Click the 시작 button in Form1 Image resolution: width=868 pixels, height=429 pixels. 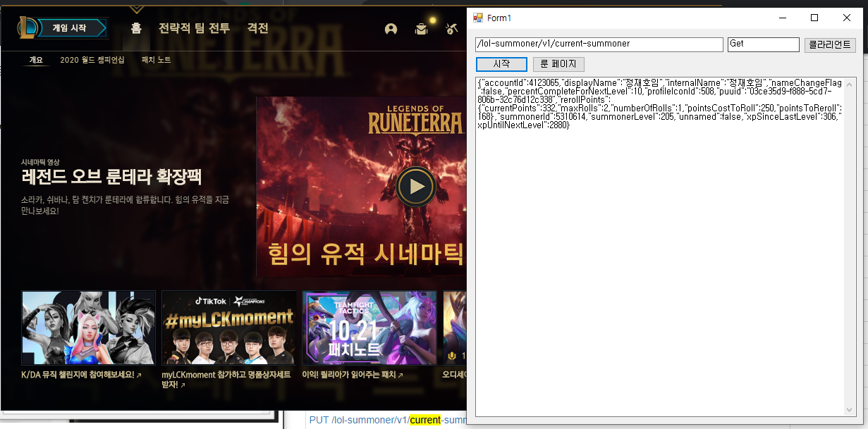click(x=501, y=64)
